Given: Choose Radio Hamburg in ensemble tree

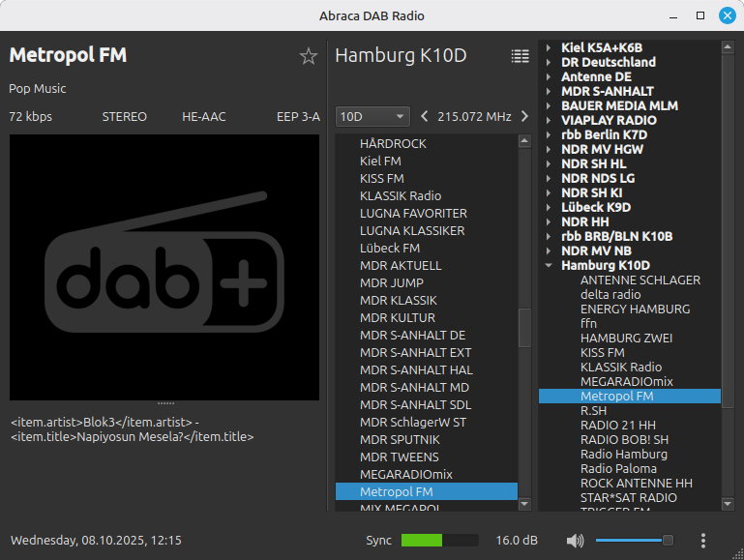Looking at the screenshot, I should 623,454.
